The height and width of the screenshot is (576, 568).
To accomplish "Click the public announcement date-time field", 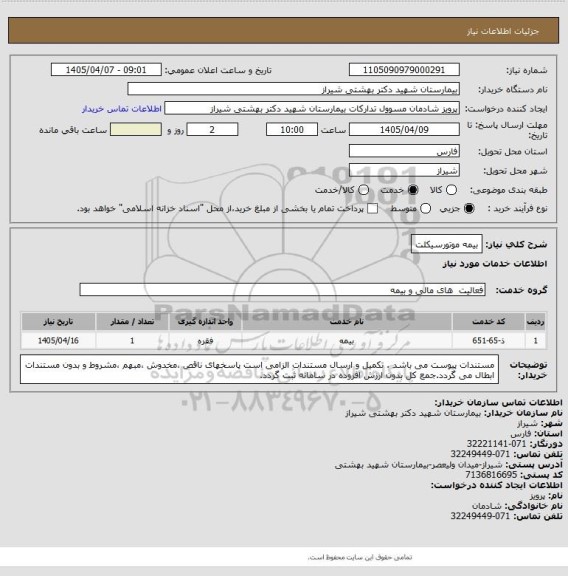I will click(x=106, y=70).
